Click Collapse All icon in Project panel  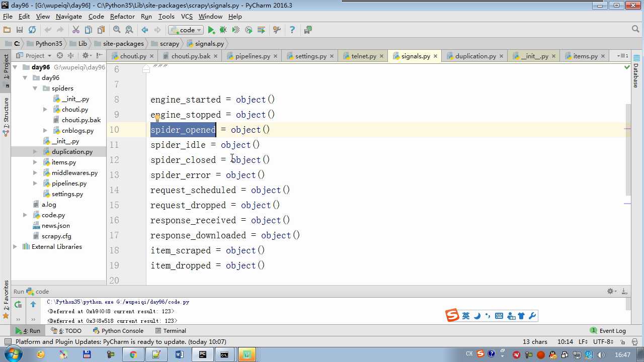(x=70, y=56)
